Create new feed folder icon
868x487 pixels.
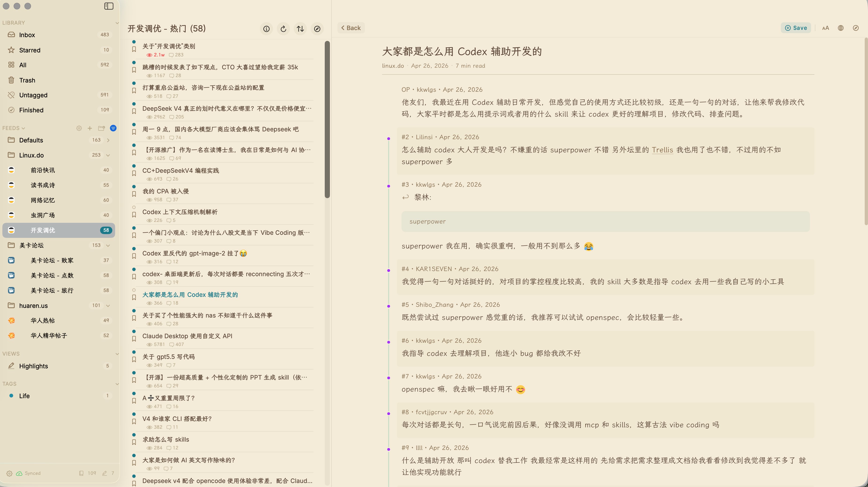coord(102,128)
